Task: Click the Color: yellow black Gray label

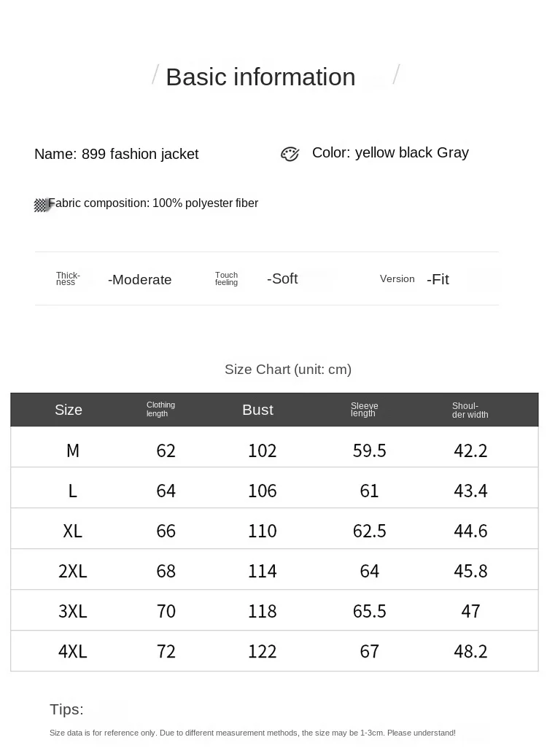Action: [x=390, y=153]
